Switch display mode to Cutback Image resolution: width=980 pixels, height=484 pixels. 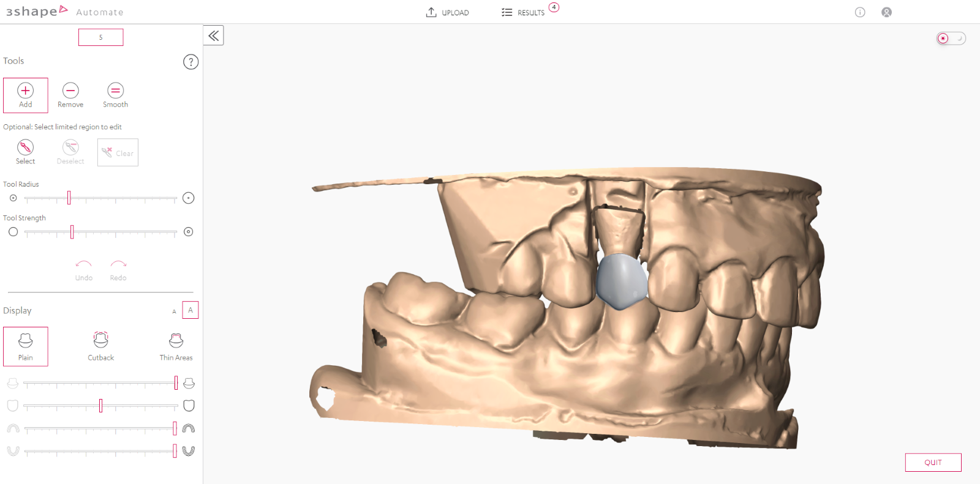click(100, 346)
